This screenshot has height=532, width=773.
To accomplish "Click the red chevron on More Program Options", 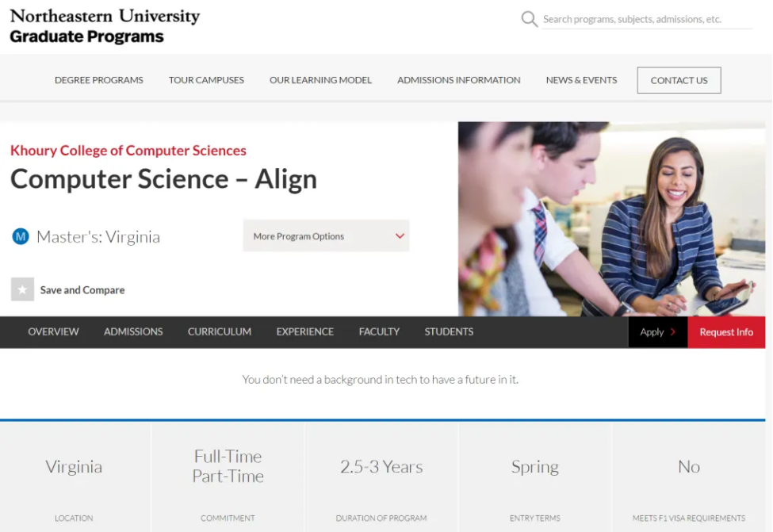I will coord(400,236).
